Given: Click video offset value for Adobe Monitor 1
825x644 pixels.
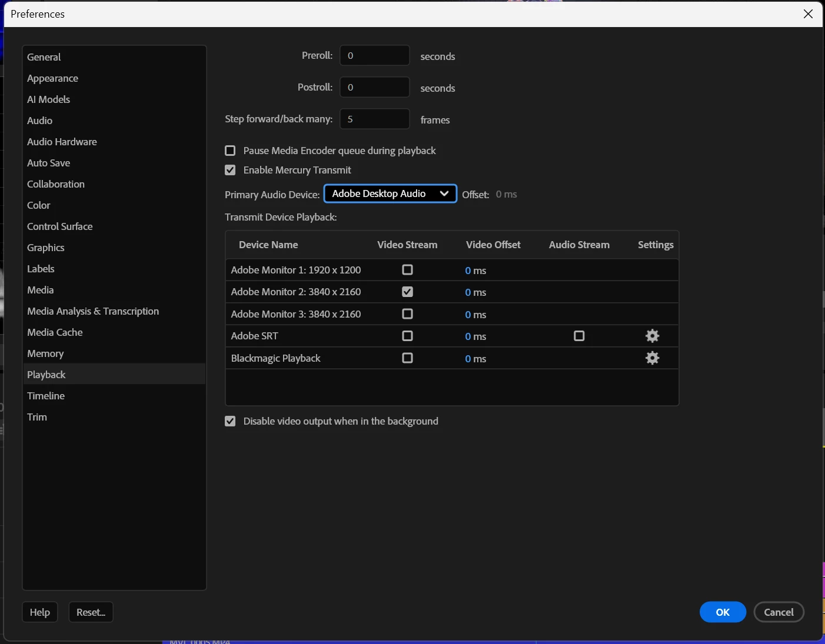Looking at the screenshot, I should click(x=475, y=271).
